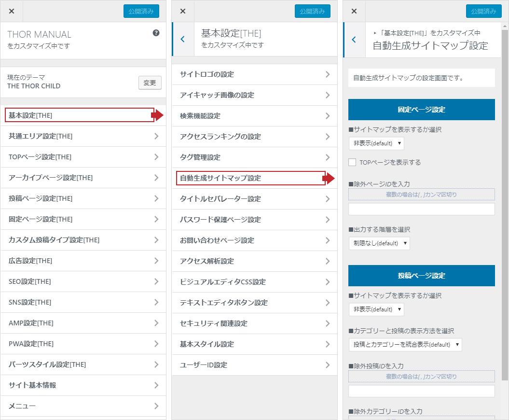This screenshot has width=509, height=420.
Task: Click the 除外ページID input field
Action: 421,209
